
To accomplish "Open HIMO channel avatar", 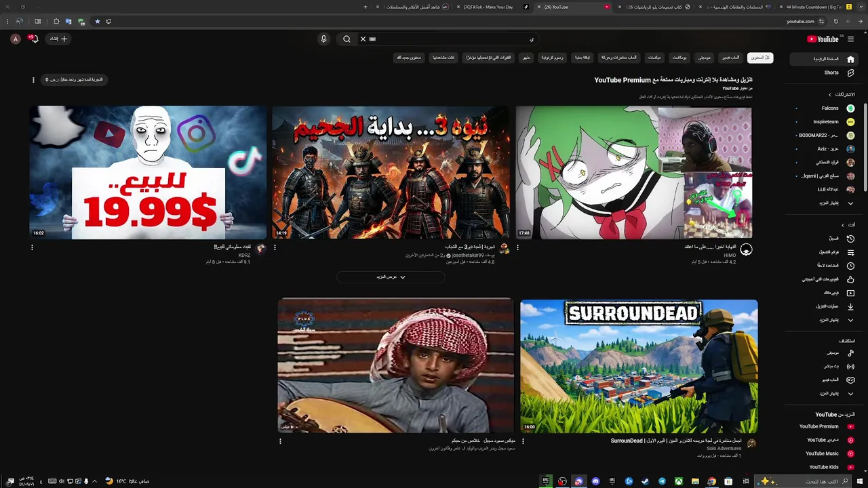I will tap(746, 249).
